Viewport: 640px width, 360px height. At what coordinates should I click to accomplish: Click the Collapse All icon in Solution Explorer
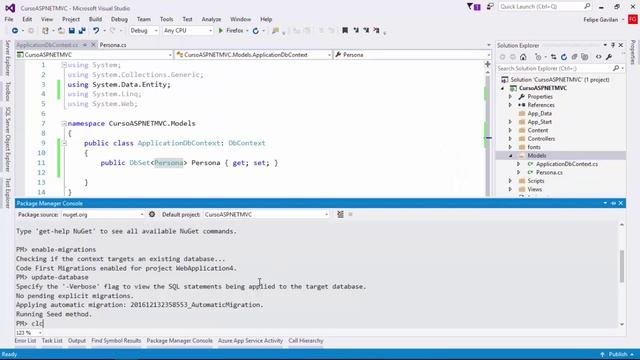tap(574, 57)
